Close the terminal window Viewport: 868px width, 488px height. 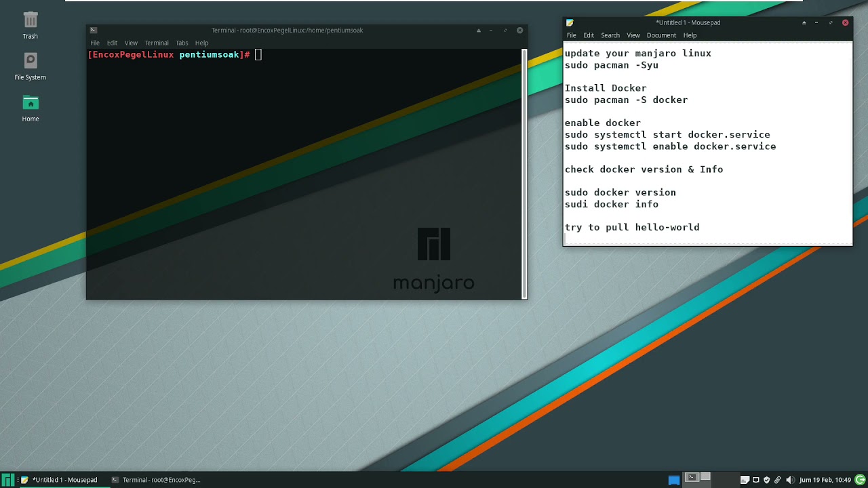click(x=520, y=30)
